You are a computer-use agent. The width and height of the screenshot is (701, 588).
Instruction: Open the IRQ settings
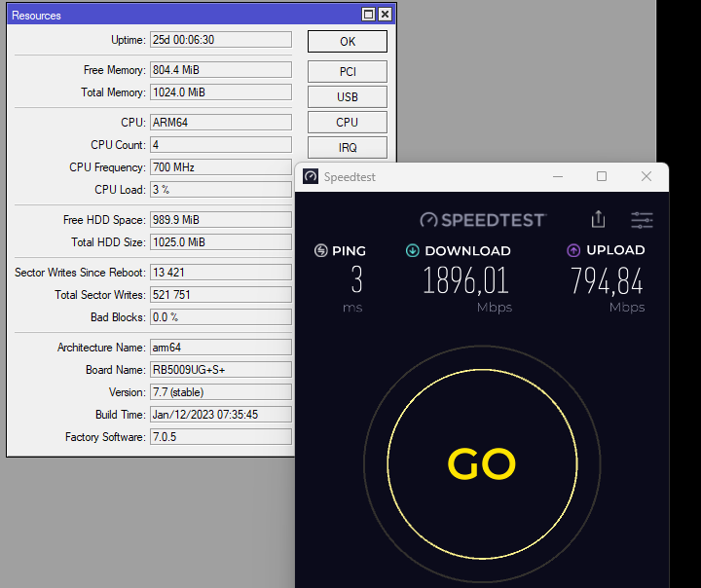[348, 148]
